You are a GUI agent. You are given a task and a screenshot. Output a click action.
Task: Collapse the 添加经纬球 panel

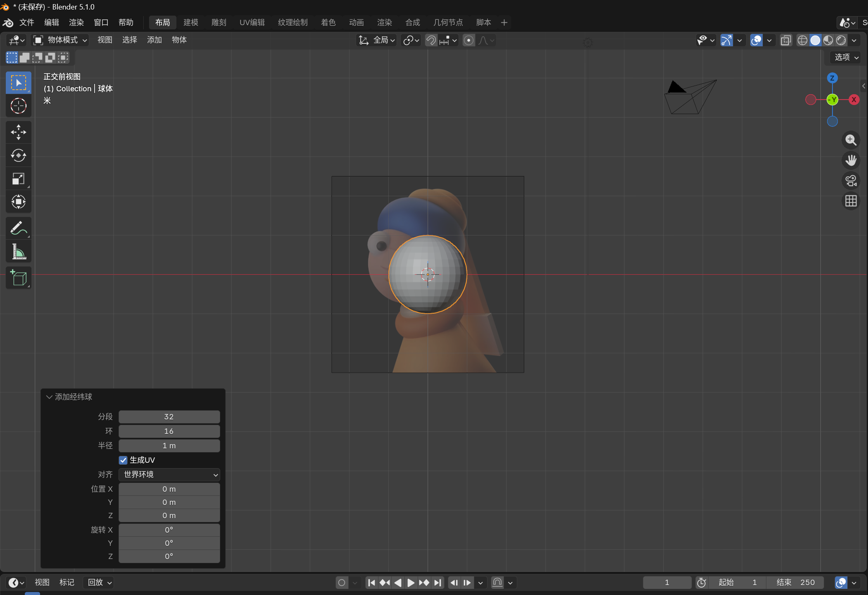[50, 397]
